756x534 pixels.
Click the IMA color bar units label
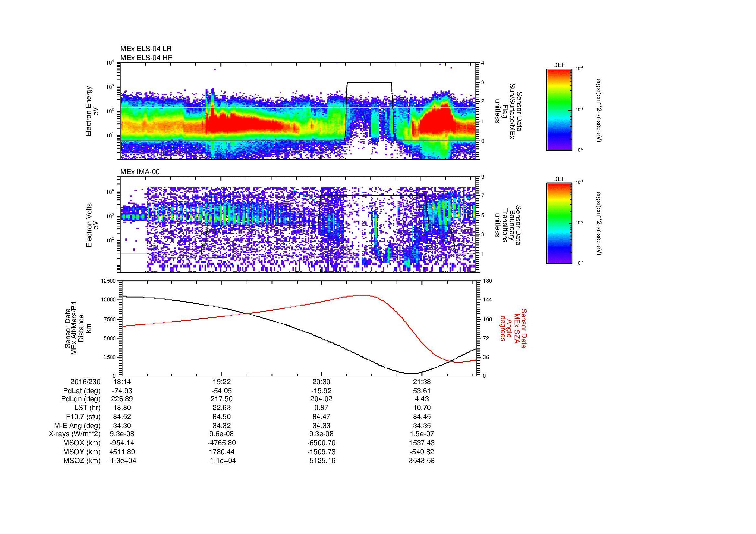coord(599,224)
